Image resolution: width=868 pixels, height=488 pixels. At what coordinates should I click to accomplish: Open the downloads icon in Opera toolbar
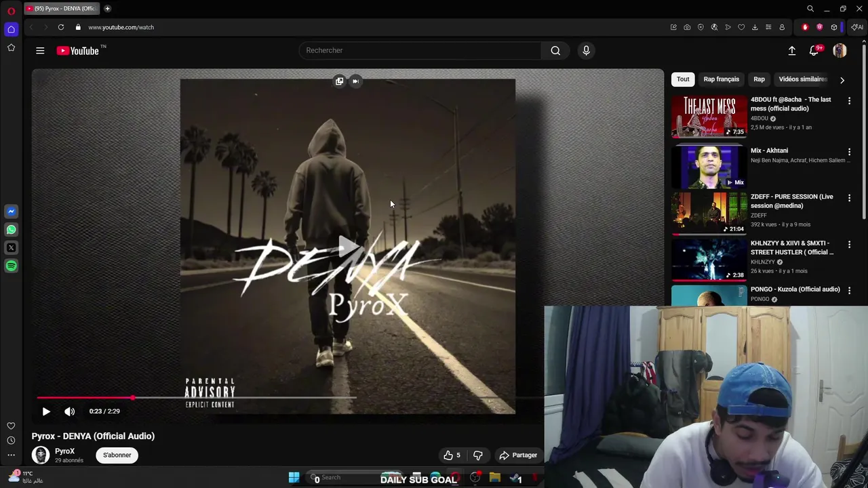coord(755,27)
